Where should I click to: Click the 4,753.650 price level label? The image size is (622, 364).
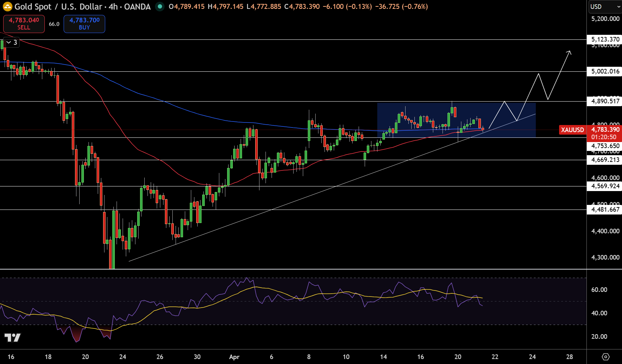[605, 146]
